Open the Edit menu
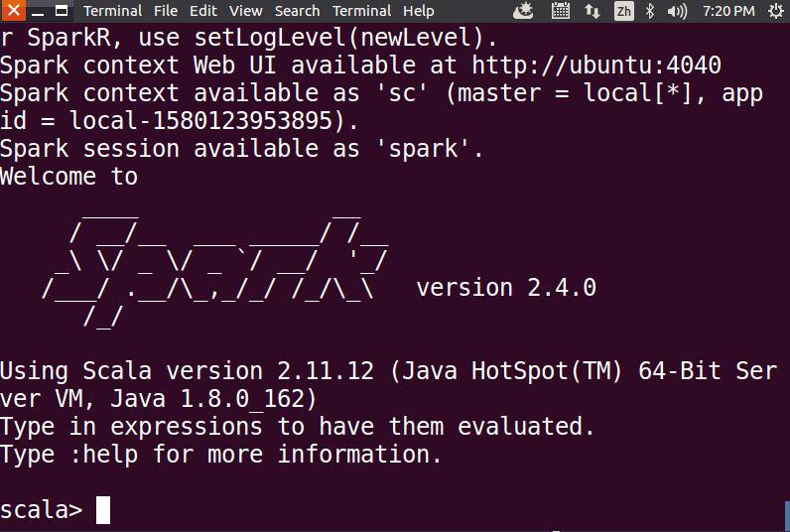Image resolution: width=790 pixels, height=532 pixels. [x=203, y=11]
